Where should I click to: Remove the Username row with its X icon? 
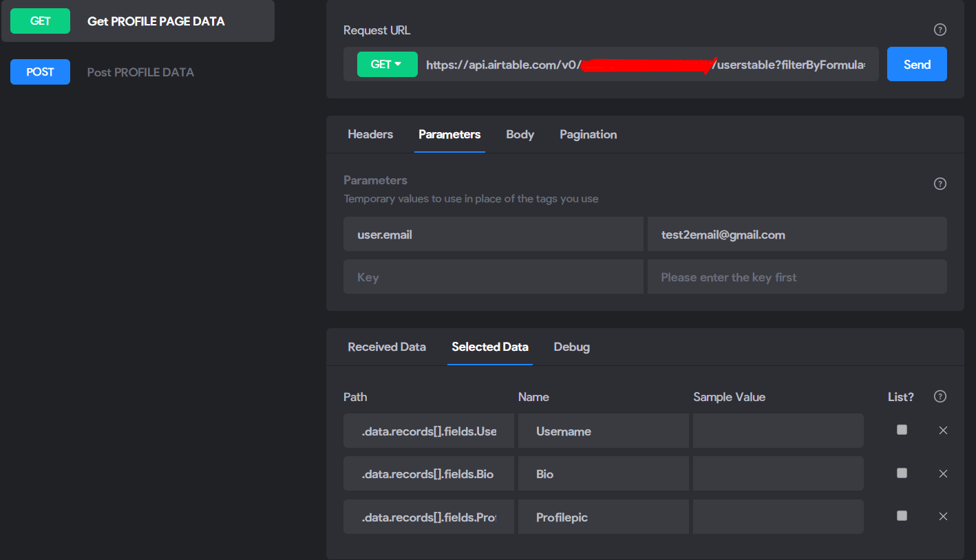(943, 431)
